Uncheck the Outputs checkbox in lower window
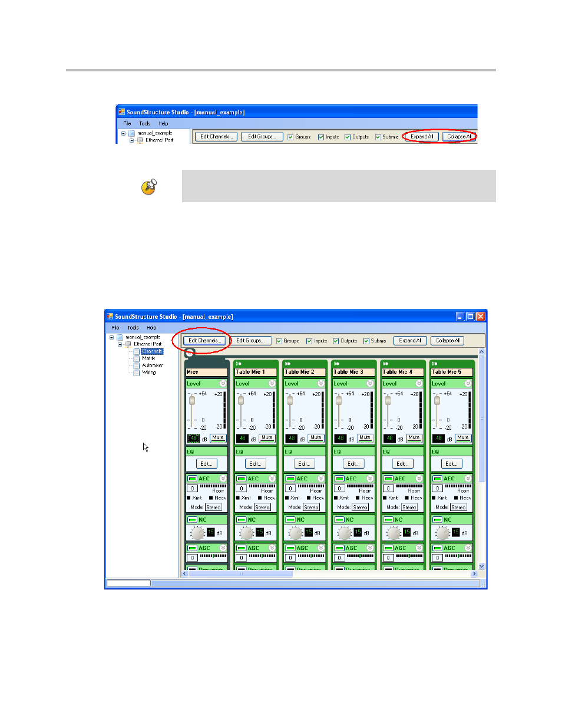Screen dimensions: 562x728 (x=336, y=341)
